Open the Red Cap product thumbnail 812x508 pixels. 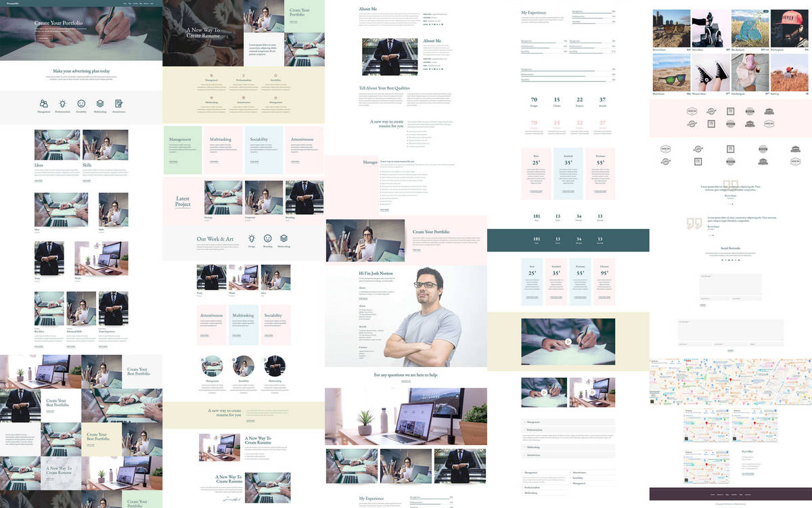click(x=789, y=72)
